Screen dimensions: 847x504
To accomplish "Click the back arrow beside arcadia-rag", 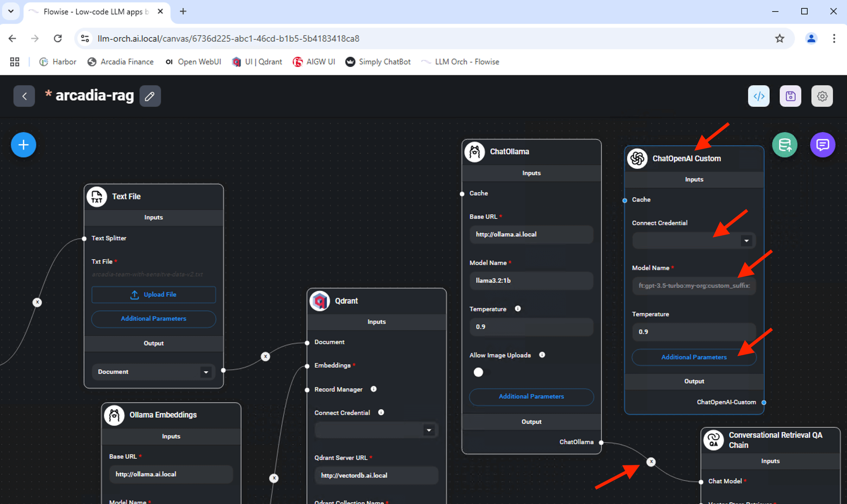I will tap(24, 96).
